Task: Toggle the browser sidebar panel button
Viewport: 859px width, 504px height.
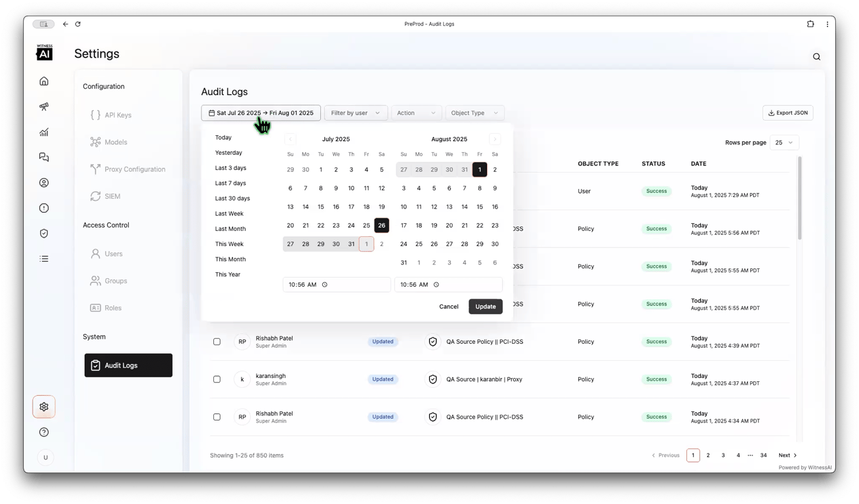Action: [x=43, y=24]
